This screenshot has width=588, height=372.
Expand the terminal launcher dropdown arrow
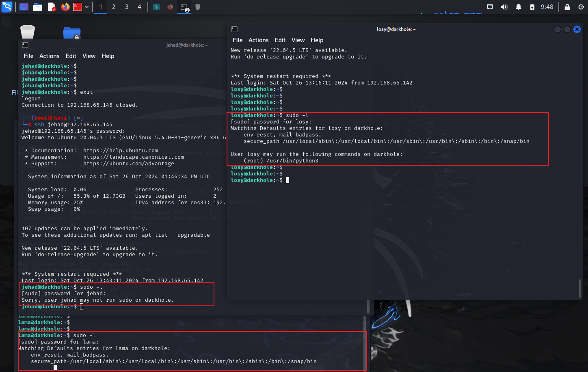pyautogui.click(x=87, y=7)
